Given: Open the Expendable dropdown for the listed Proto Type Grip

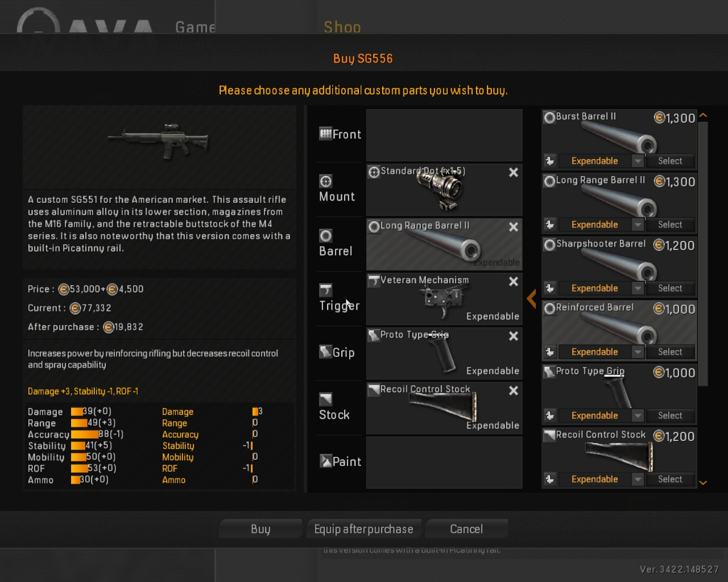Looking at the screenshot, I should pos(638,416).
